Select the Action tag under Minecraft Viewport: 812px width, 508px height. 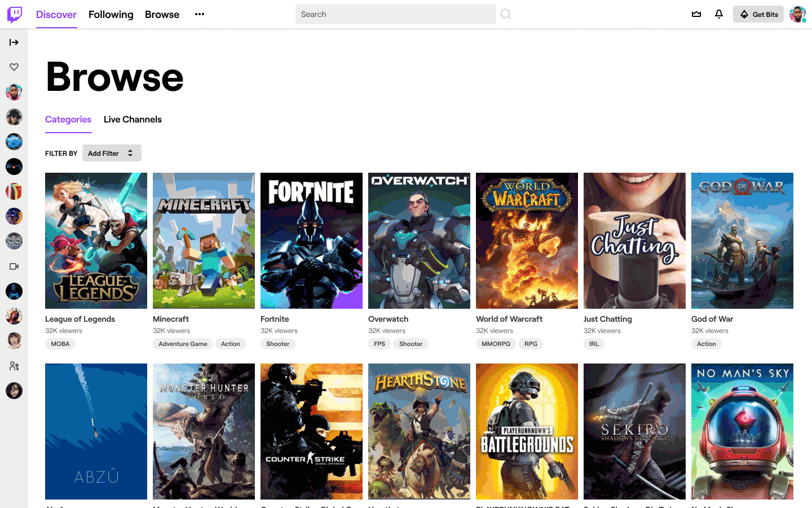click(231, 344)
